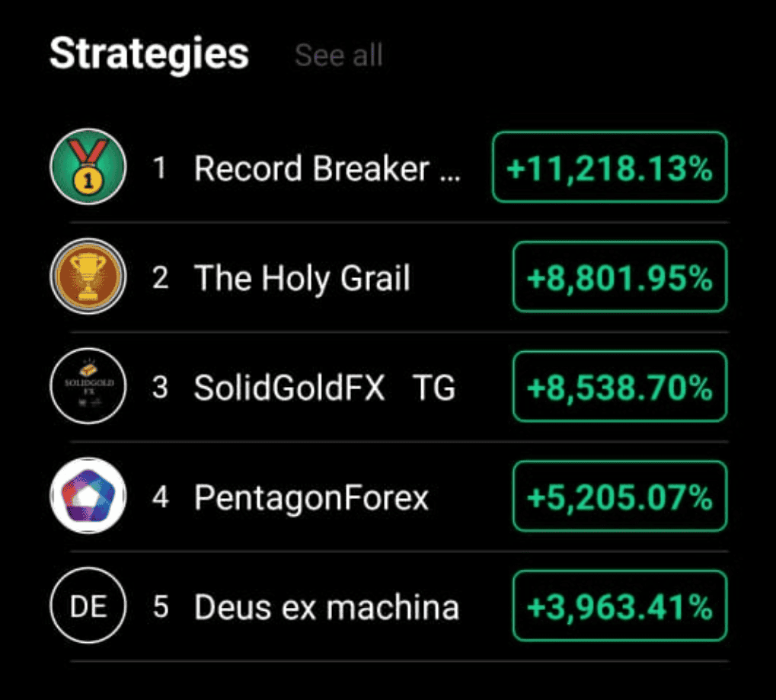
Task: Open SolidGoldFX TG strategy name
Action: (x=324, y=388)
